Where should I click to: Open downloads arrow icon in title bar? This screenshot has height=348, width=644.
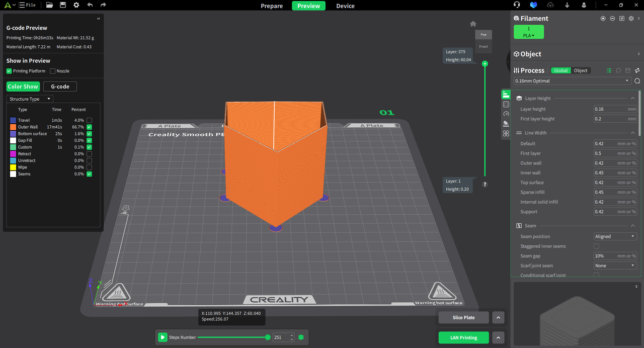[x=567, y=5]
